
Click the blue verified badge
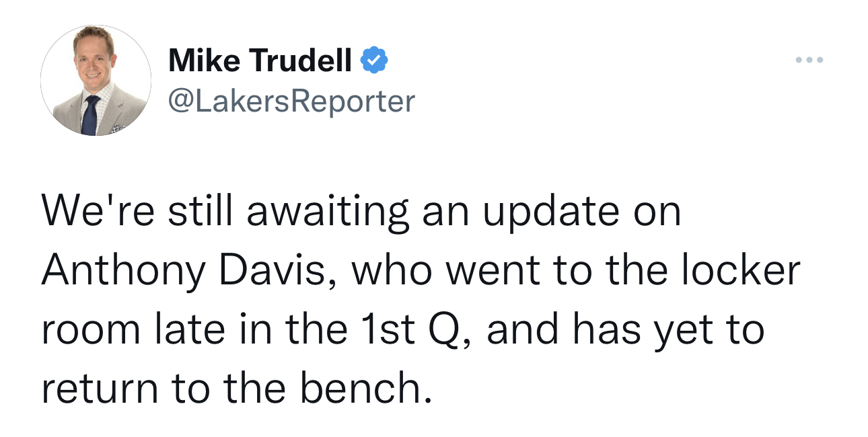click(x=374, y=61)
